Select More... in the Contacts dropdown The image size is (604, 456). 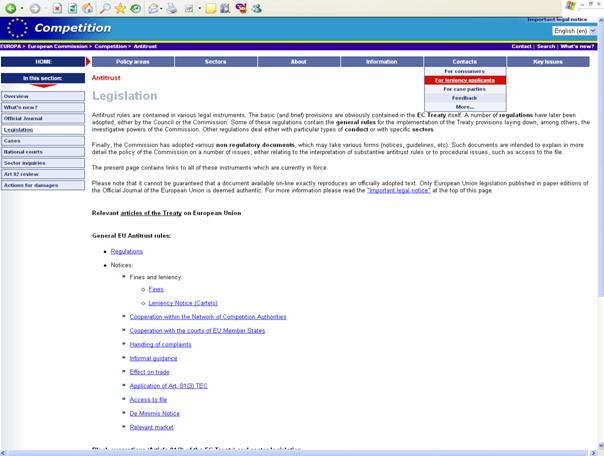tap(465, 107)
